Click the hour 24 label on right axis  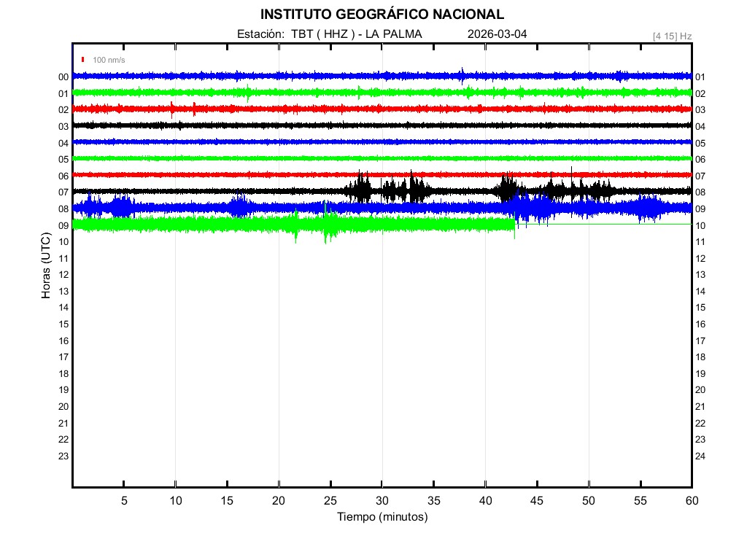click(700, 456)
